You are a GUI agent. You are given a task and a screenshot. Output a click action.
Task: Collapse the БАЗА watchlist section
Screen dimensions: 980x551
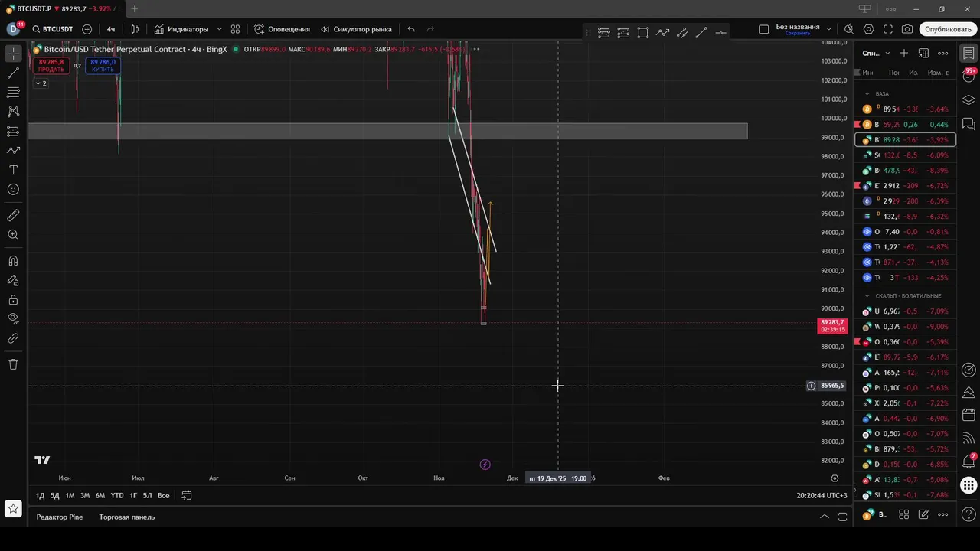click(868, 93)
